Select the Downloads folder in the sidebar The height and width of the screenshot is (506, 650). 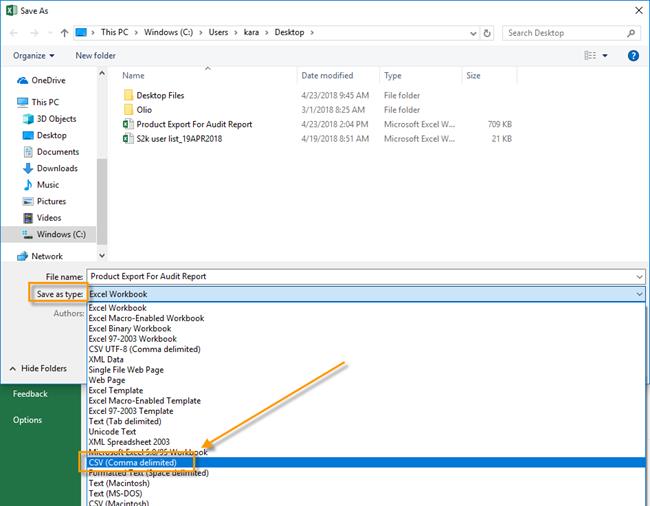57,168
